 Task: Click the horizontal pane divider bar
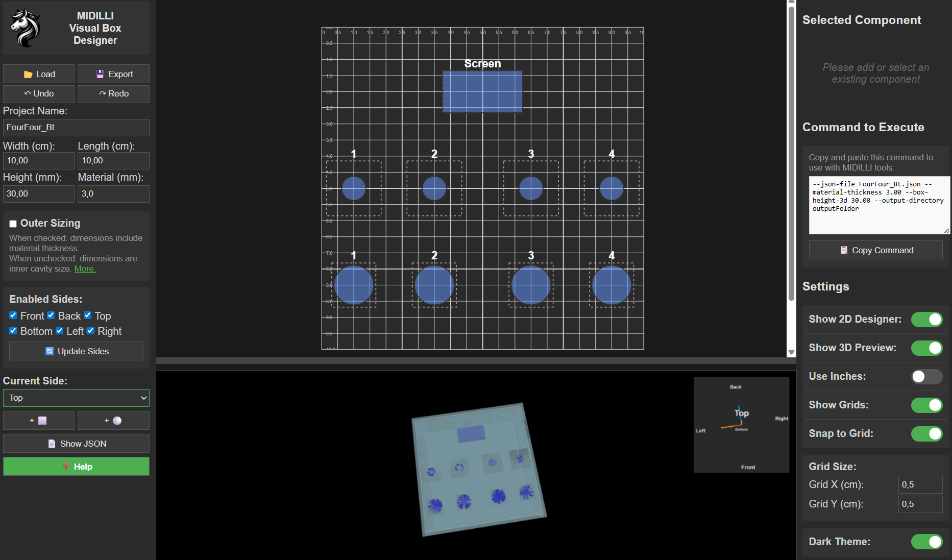click(x=476, y=360)
